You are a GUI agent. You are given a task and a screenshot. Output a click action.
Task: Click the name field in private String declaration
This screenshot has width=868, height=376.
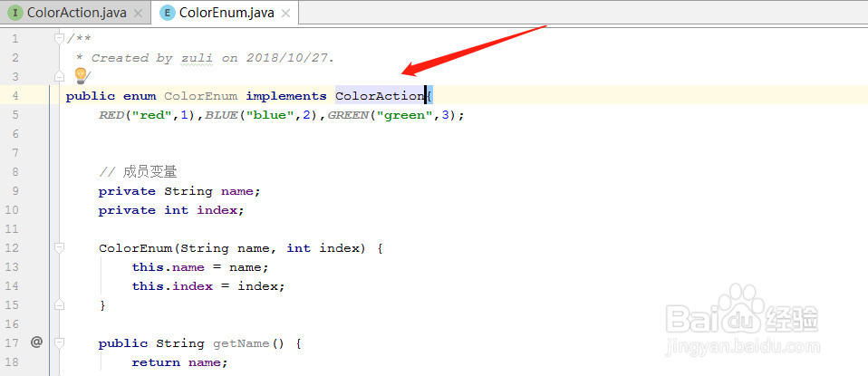click(x=236, y=191)
